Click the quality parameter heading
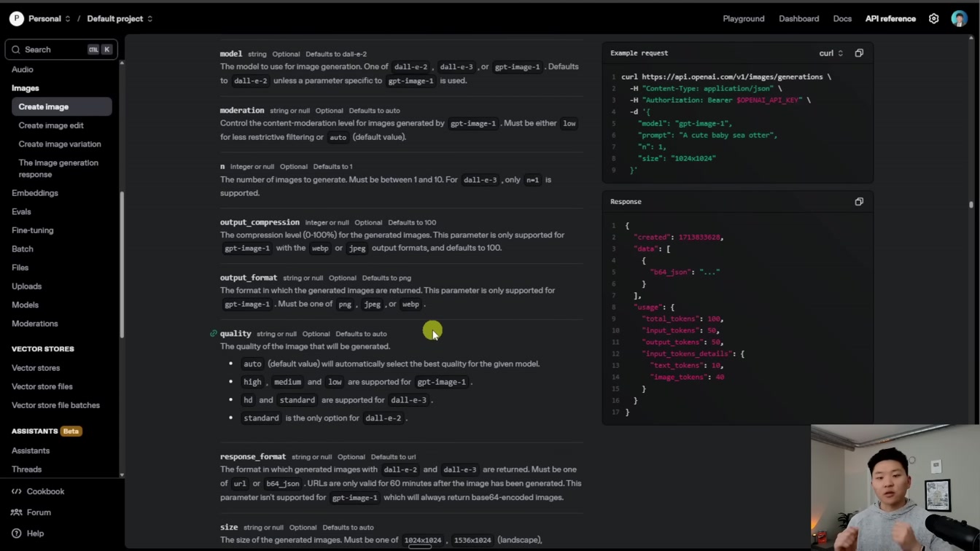The width and height of the screenshot is (980, 551). [x=236, y=334]
